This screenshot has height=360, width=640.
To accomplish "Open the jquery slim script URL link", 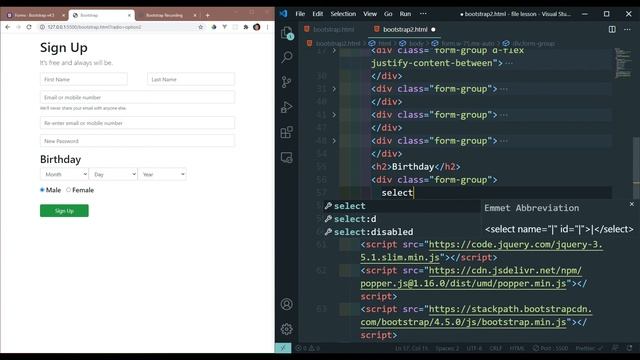I will point(482,251).
